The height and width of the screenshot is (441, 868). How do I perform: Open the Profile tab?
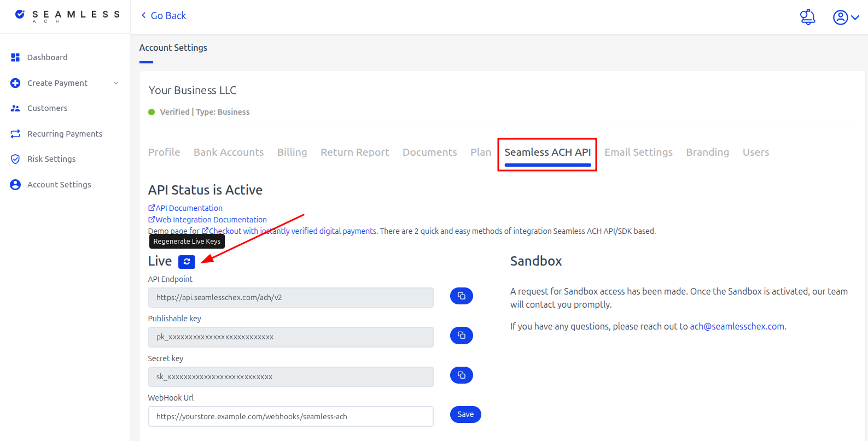point(164,152)
